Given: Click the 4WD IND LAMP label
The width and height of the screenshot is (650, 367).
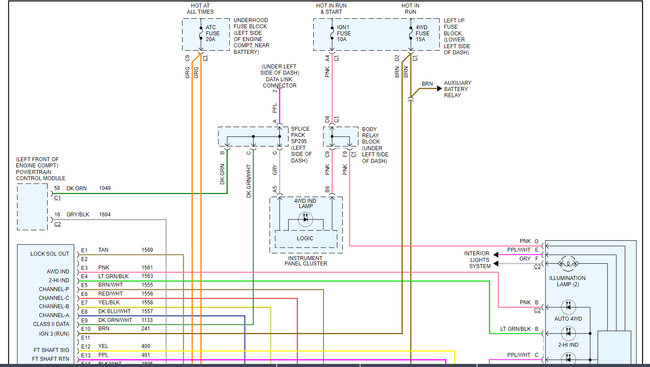Looking at the screenshot, I should 306,204.
